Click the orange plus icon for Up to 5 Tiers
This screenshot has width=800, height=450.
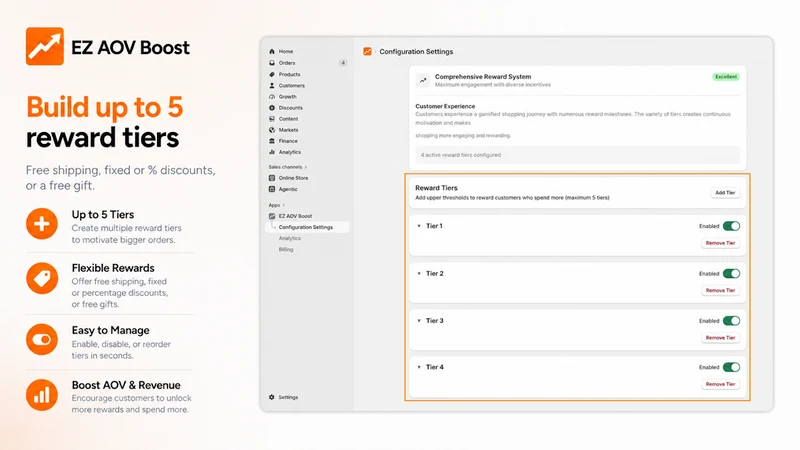[42, 223]
